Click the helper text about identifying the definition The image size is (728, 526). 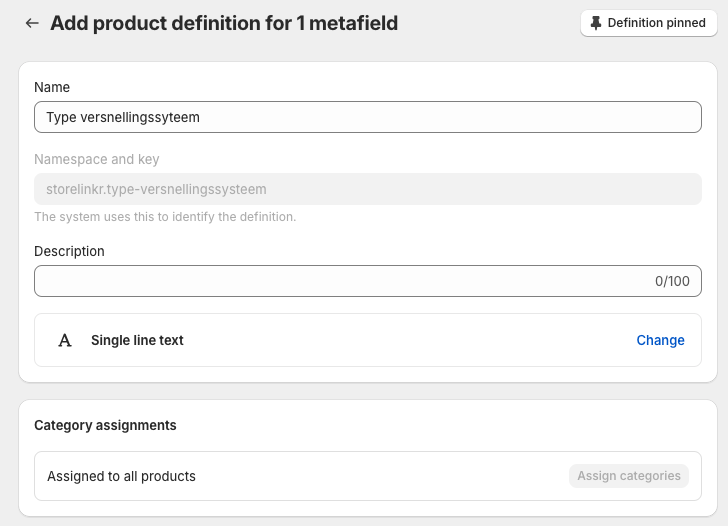[x=165, y=216]
